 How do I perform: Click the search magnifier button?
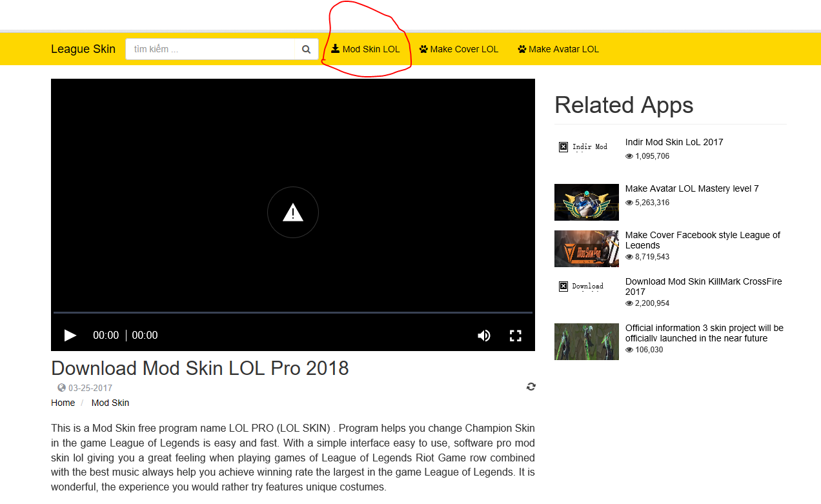pyautogui.click(x=306, y=49)
